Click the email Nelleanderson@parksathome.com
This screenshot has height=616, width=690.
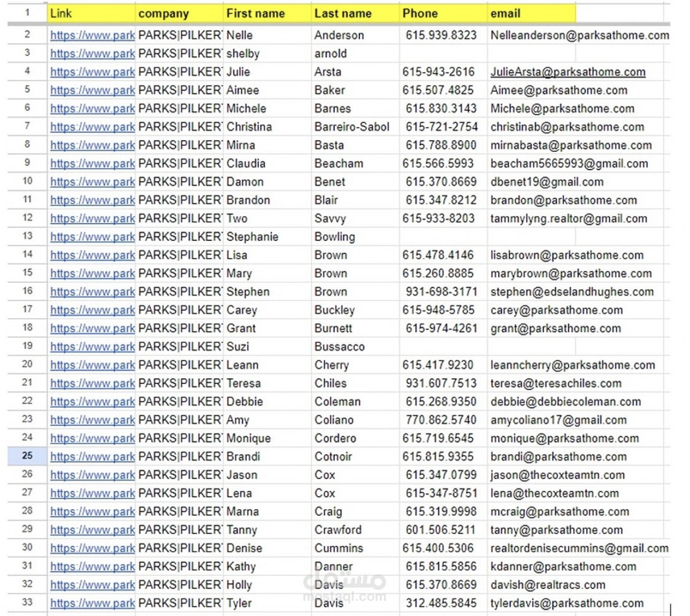click(580, 35)
